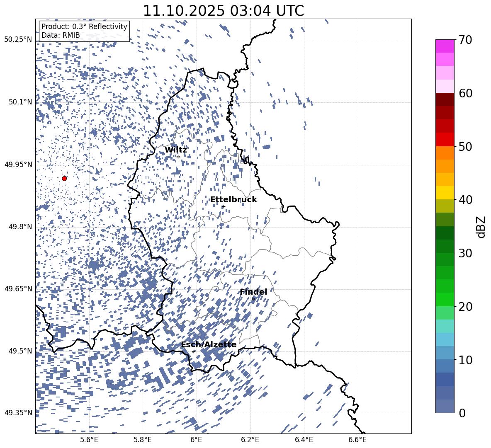Click the Esch/Alzette city label
The height and width of the screenshot is (448, 491).
209,344
